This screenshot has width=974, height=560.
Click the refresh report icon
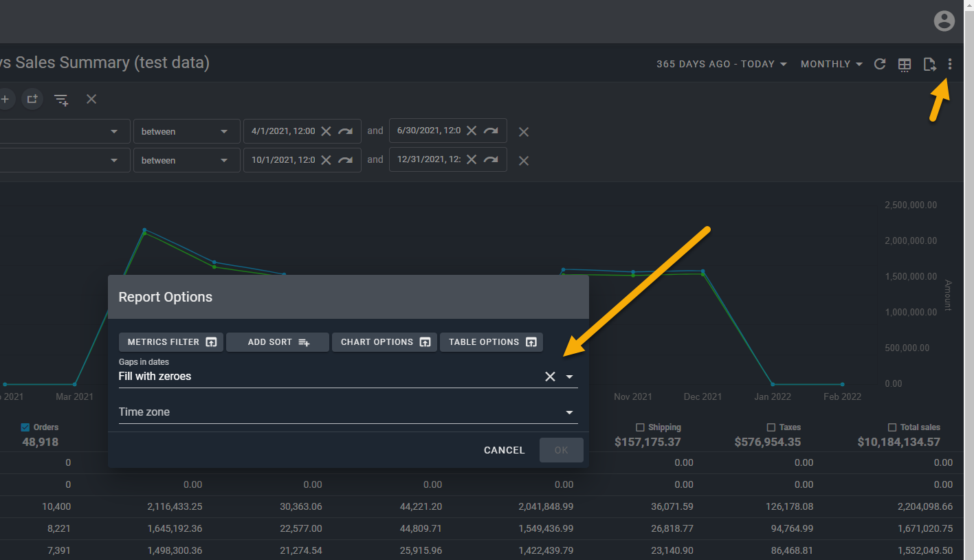pyautogui.click(x=880, y=64)
